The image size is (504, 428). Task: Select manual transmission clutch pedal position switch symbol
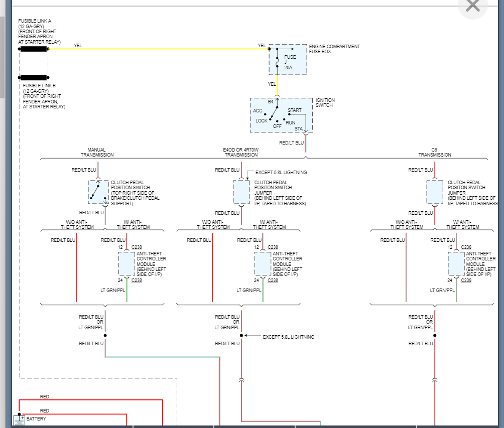98,192
